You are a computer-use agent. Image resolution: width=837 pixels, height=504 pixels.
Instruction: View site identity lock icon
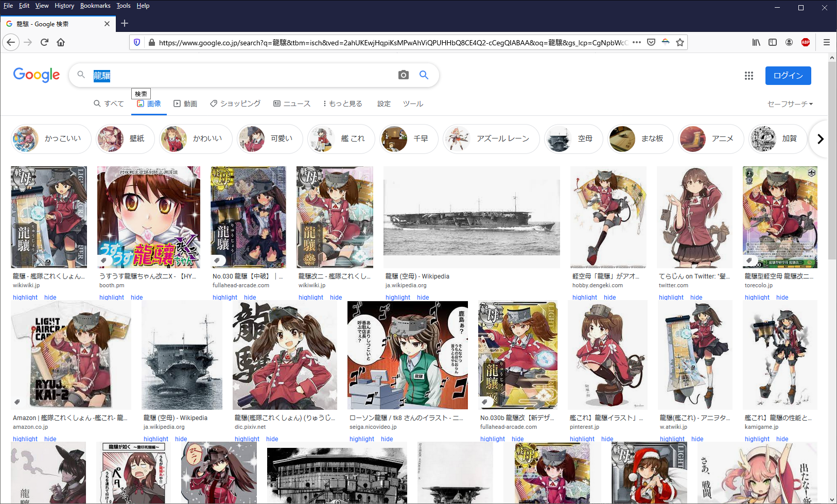click(151, 42)
